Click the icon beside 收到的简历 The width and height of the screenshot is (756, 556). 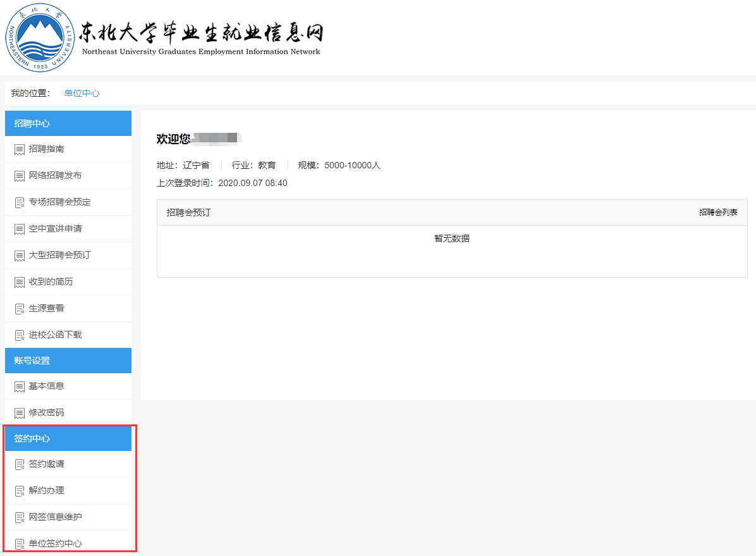(20, 282)
